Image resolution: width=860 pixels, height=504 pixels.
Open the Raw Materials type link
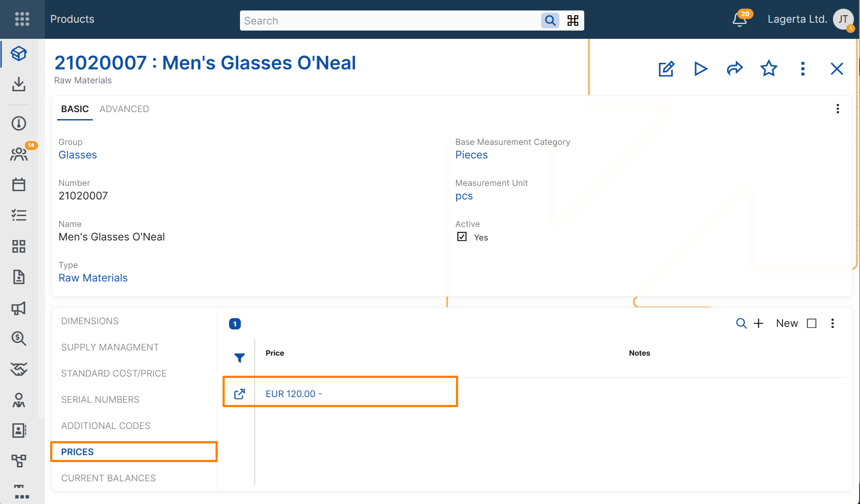(x=93, y=278)
